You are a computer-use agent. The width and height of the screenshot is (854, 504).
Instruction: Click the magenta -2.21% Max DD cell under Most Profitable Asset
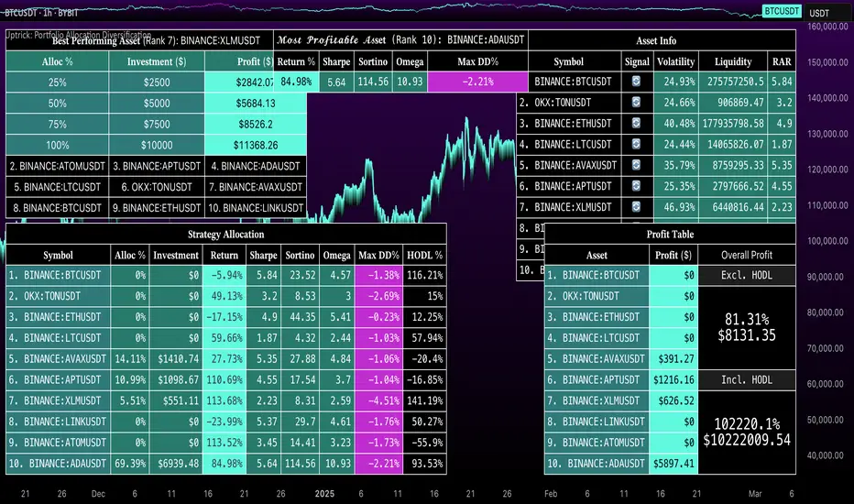tap(477, 82)
